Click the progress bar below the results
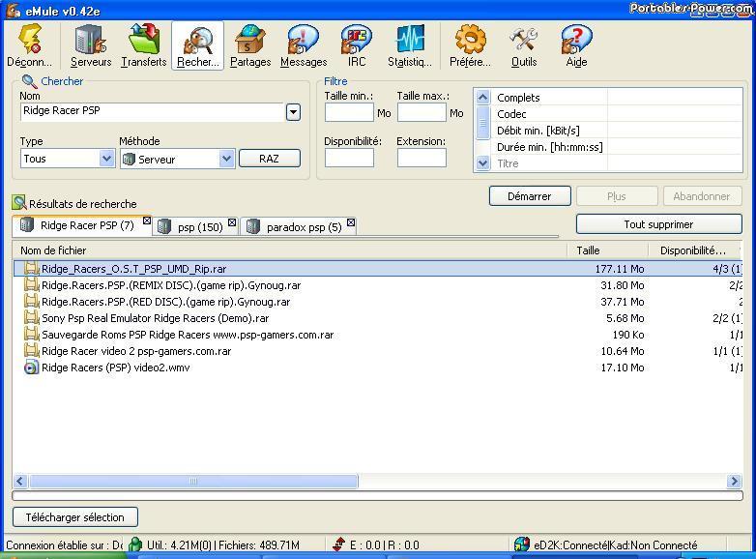This screenshot has width=756, height=559. click(378, 496)
